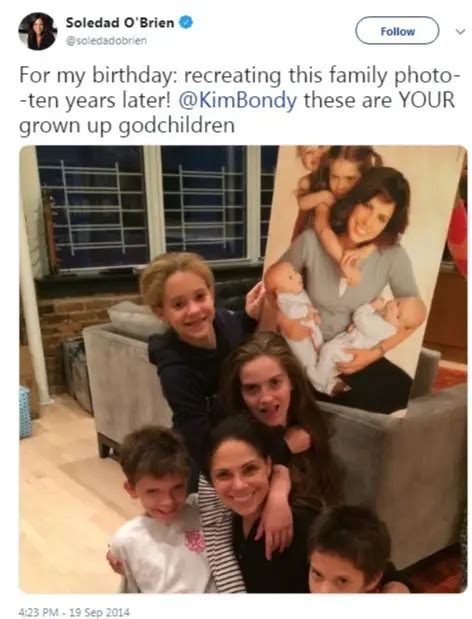Visit the @soledadobrien handle link

pos(106,40)
